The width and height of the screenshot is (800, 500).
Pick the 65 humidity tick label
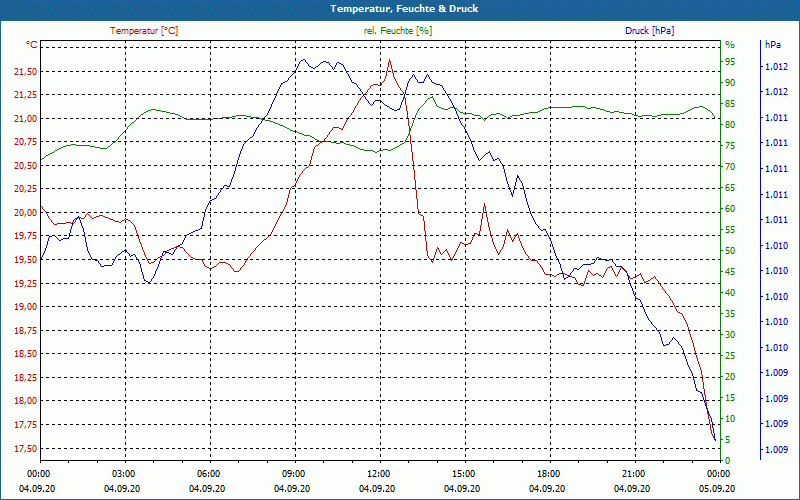[x=730, y=188]
